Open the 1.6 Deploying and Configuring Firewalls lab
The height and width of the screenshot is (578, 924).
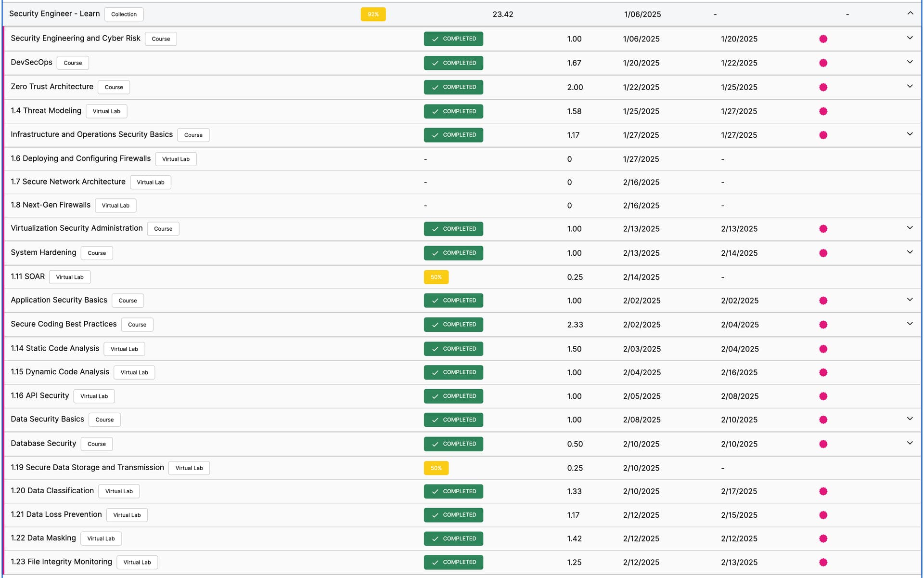coord(80,158)
